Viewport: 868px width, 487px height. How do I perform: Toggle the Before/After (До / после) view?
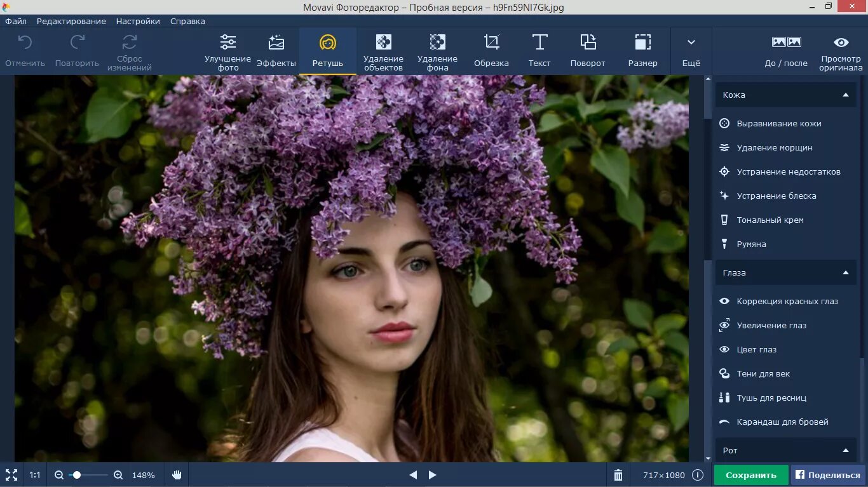pos(786,51)
